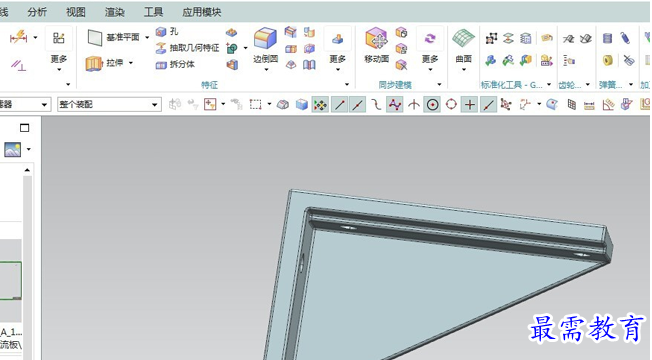Open the 更多 button in 同步建模 group
Image resolution: width=652 pixels, height=360 pixels.
click(430, 49)
